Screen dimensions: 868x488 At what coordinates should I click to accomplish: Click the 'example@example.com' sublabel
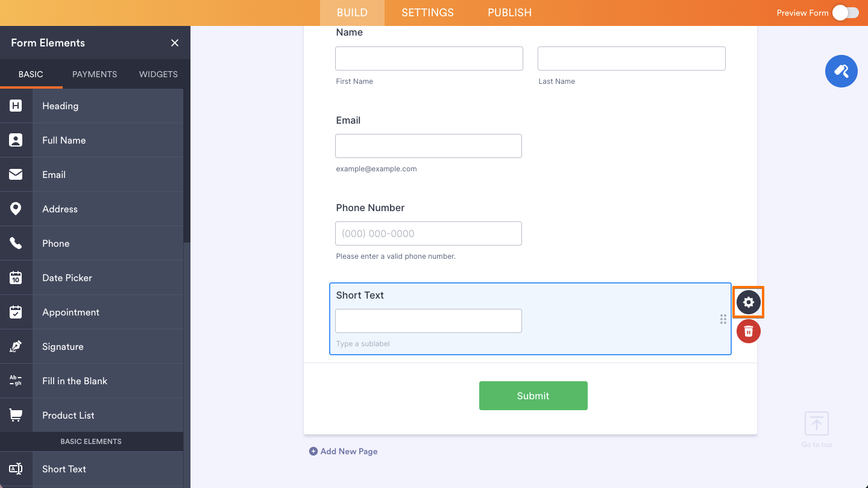(x=376, y=169)
